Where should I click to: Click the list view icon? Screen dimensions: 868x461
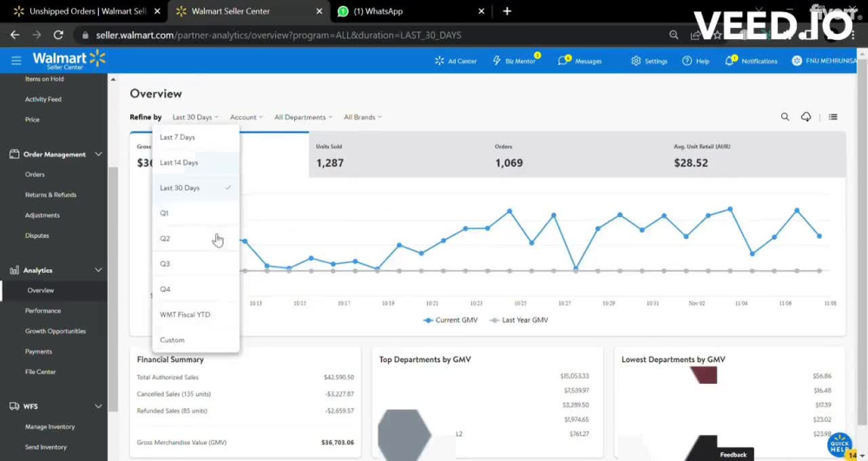coord(832,117)
